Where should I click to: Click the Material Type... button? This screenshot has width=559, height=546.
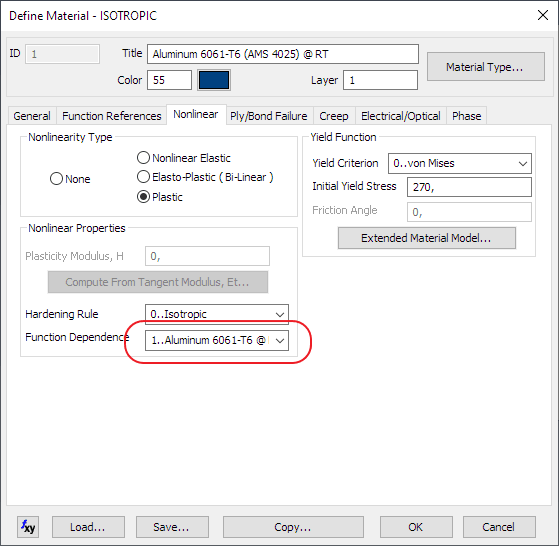[x=486, y=67]
